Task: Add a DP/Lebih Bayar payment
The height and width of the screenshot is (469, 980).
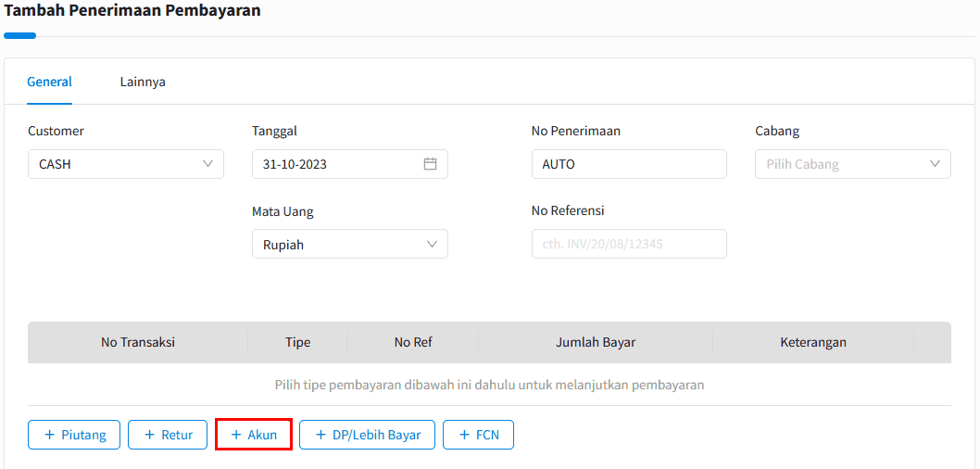Action: pyautogui.click(x=368, y=435)
